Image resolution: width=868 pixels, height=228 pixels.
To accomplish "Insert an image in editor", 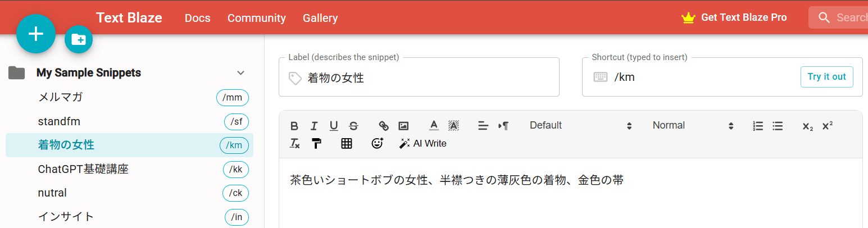I will 403,126.
